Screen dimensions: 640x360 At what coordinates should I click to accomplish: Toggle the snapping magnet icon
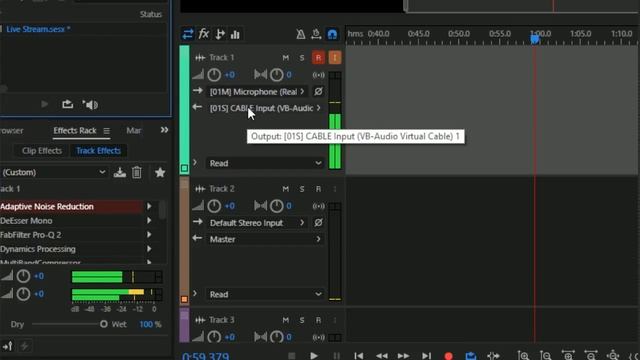pos(332,34)
